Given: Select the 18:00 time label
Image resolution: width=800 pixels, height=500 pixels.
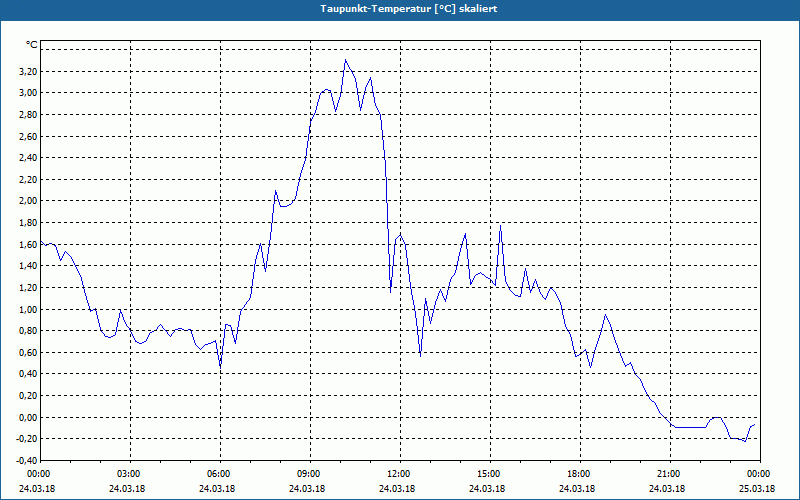Looking at the screenshot, I should point(580,474).
